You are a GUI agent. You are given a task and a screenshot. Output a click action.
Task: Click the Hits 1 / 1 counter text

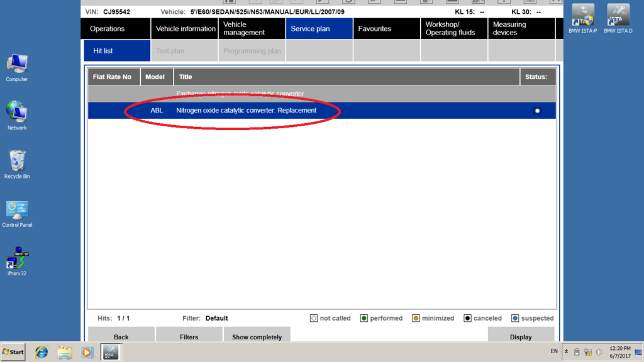point(113,318)
